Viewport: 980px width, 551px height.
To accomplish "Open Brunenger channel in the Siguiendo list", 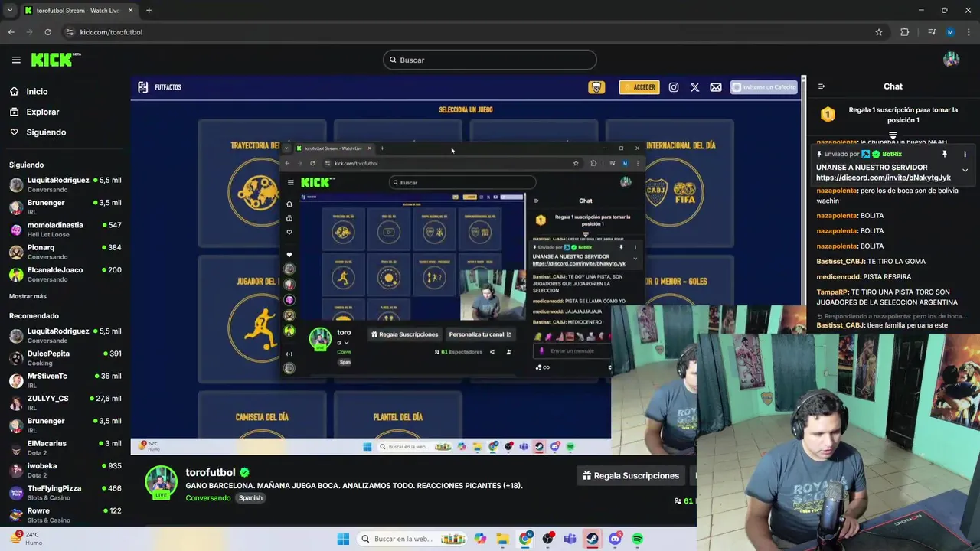I will (x=66, y=207).
